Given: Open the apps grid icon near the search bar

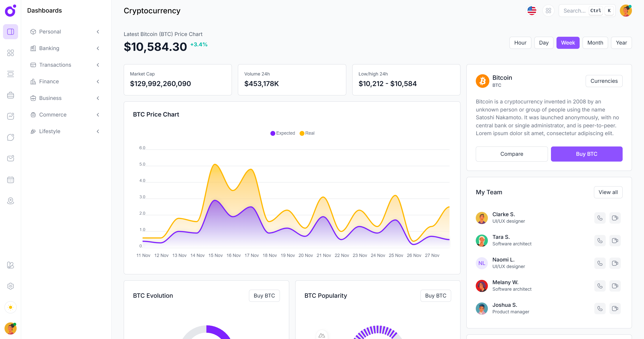Looking at the screenshot, I should coord(548,11).
